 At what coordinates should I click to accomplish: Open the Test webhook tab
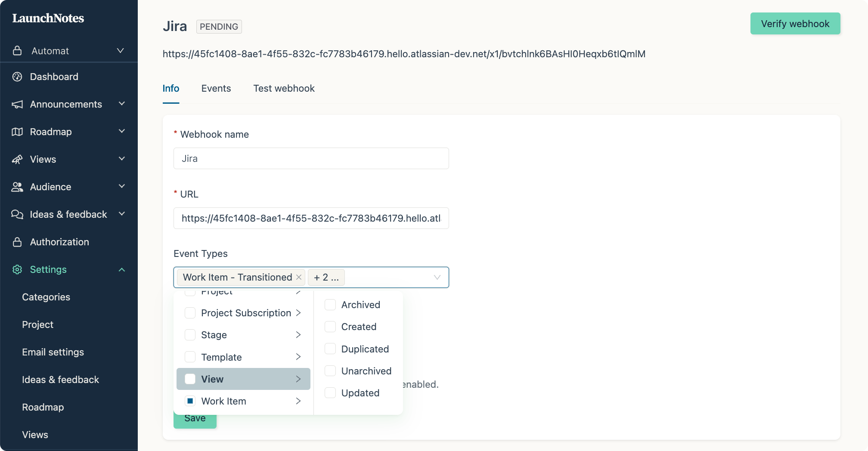[x=284, y=89]
